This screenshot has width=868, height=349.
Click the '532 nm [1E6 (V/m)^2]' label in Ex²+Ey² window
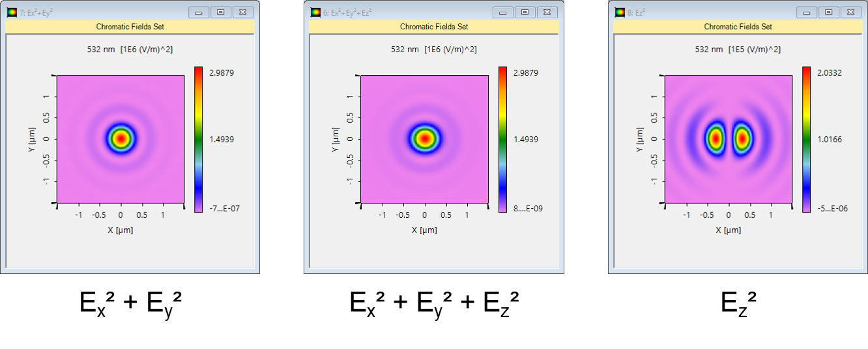tap(130, 50)
